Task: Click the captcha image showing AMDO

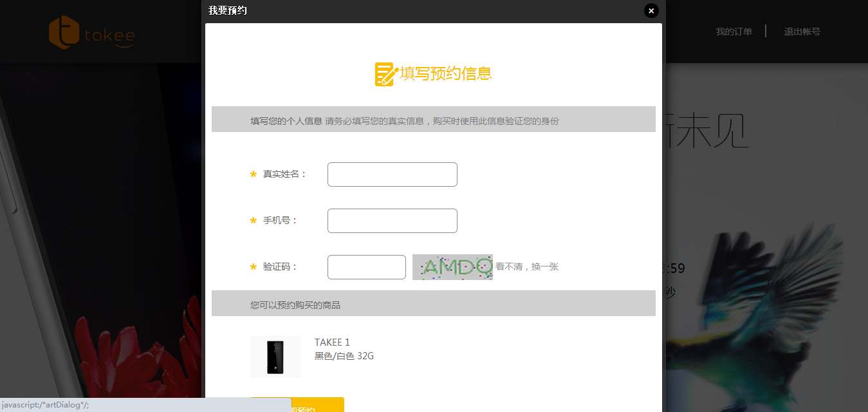Action: pos(452,267)
